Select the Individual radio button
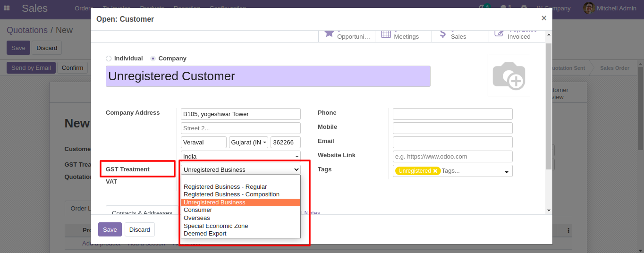Screen dimensions: 644x253 [x=109, y=59]
